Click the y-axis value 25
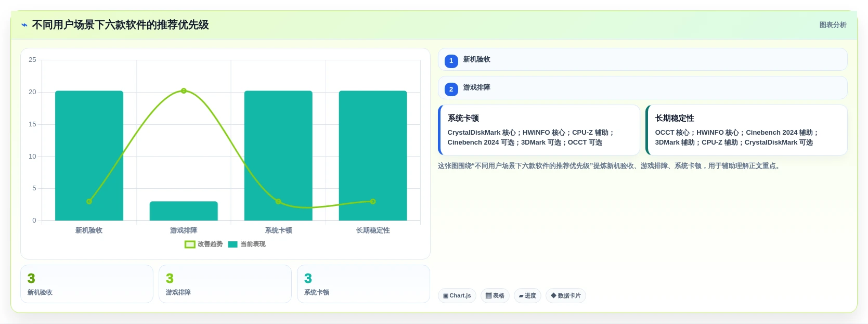 point(32,60)
